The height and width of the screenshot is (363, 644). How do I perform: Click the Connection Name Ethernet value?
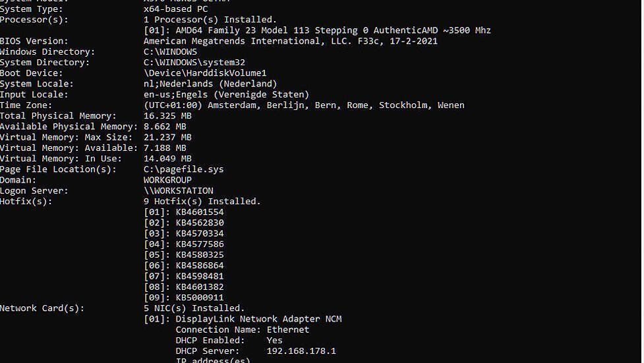tap(287, 329)
